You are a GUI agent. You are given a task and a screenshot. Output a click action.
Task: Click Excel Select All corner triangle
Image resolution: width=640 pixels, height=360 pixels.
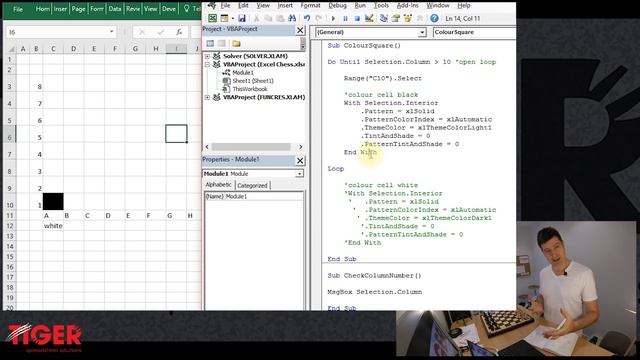click(x=12, y=49)
